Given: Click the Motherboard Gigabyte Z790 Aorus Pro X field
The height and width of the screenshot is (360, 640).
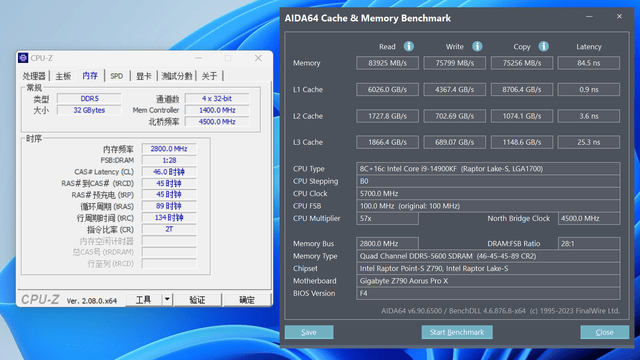Looking at the screenshot, I should pyautogui.click(x=488, y=281).
